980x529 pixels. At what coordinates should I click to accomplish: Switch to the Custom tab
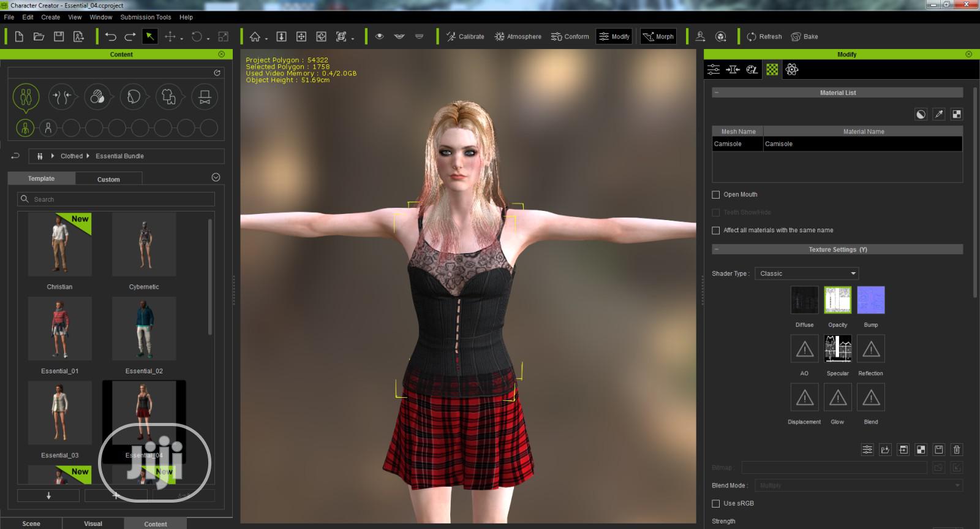pyautogui.click(x=108, y=179)
